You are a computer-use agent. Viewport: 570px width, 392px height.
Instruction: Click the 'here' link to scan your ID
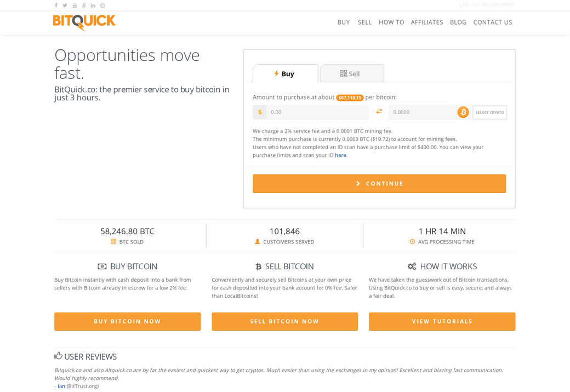pos(340,155)
